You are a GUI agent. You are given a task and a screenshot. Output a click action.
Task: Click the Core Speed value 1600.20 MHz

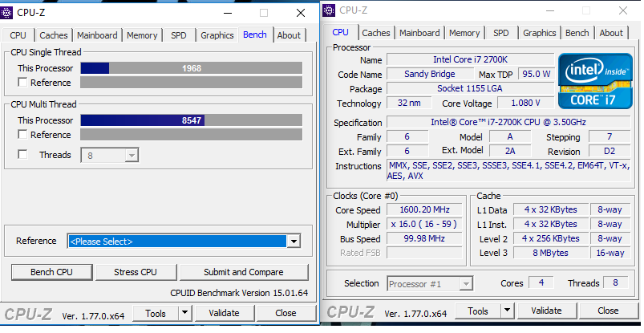pyautogui.click(x=425, y=209)
